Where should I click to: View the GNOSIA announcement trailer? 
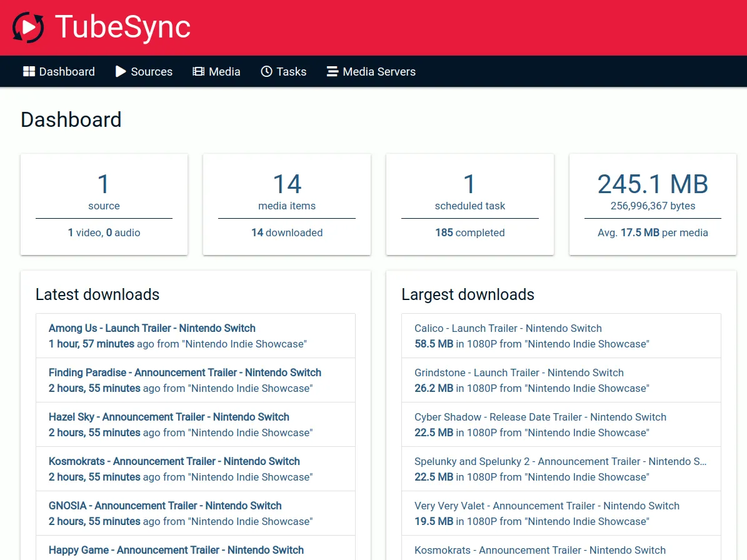(x=165, y=506)
